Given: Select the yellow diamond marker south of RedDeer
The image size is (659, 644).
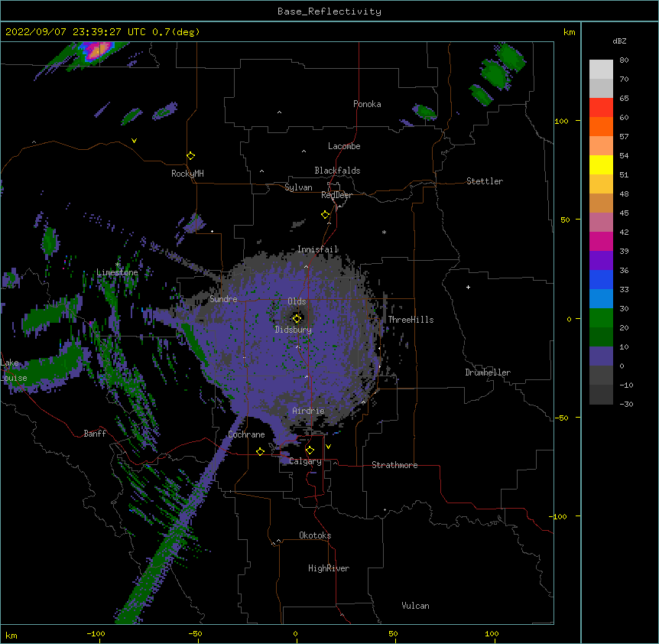Looking at the screenshot, I should pyautogui.click(x=326, y=215).
